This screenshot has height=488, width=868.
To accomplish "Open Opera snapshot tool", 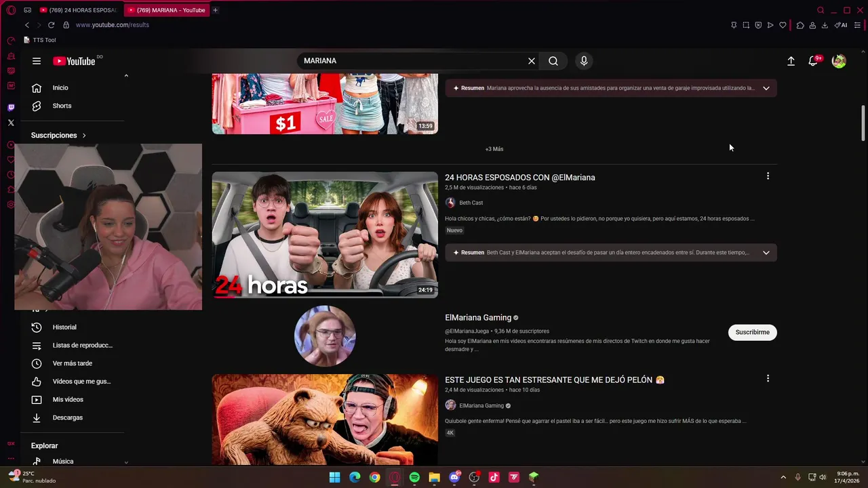I will tap(746, 25).
